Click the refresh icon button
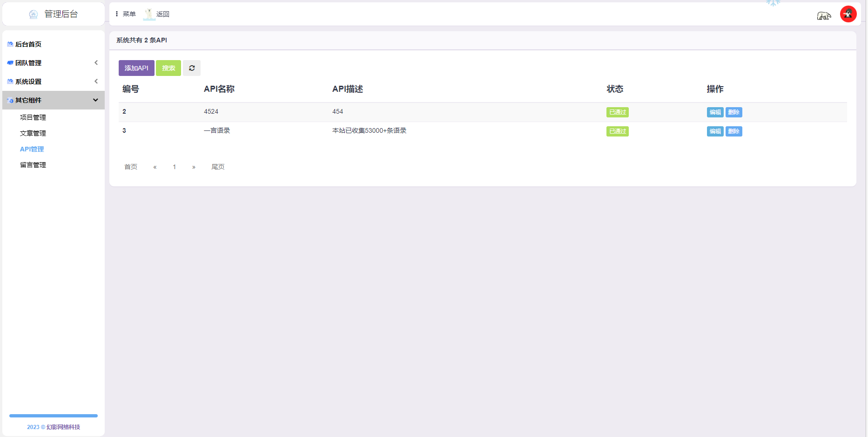This screenshot has width=868, height=437. [x=192, y=68]
